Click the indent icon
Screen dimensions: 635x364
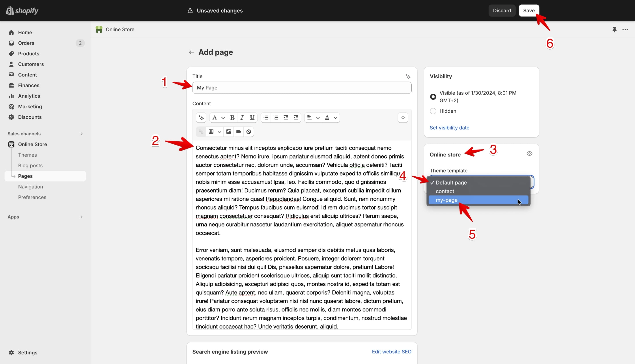(296, 118)
